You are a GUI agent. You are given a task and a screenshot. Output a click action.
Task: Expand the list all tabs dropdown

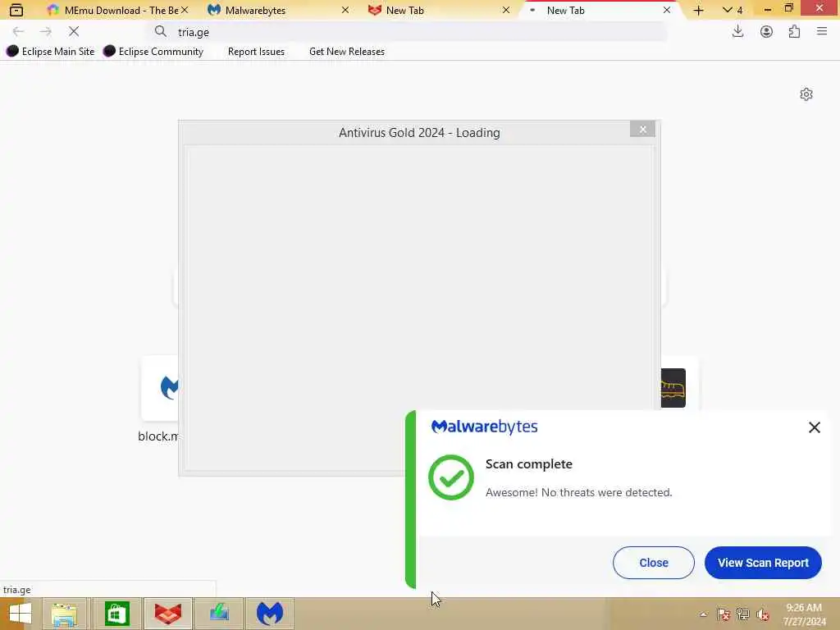[733, 10]
